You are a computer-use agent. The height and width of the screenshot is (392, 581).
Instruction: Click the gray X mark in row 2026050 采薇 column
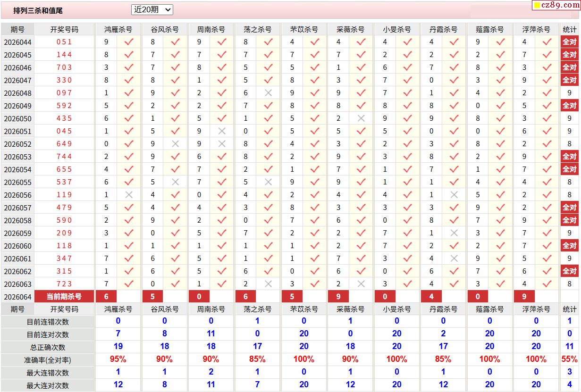coord(362,118)
